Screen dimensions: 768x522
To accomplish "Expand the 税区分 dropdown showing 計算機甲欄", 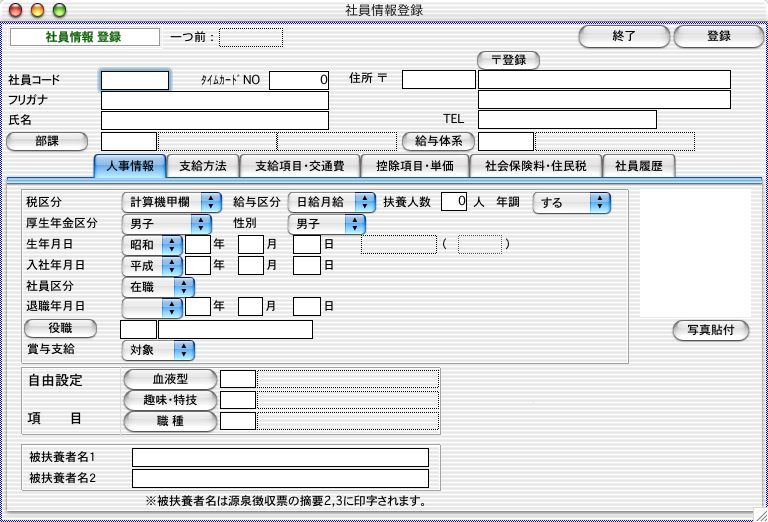I will coord(166,202).
